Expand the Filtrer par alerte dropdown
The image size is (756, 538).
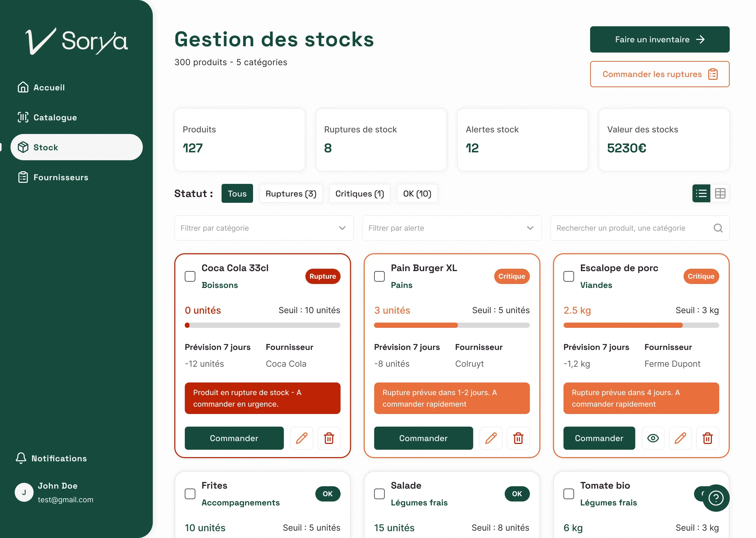(x=451, y=228)
